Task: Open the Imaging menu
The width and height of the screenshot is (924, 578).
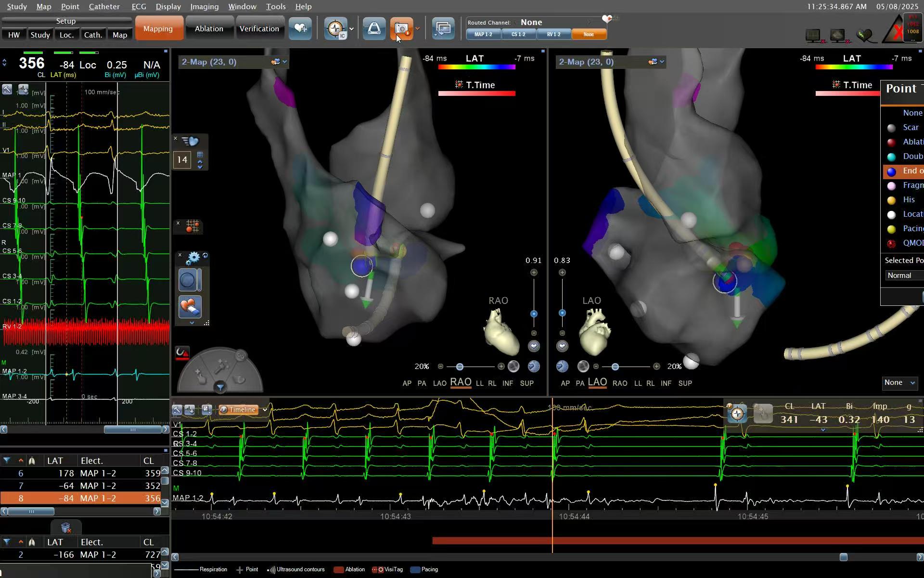Action: pyautogui.click(x=204, y=7)
